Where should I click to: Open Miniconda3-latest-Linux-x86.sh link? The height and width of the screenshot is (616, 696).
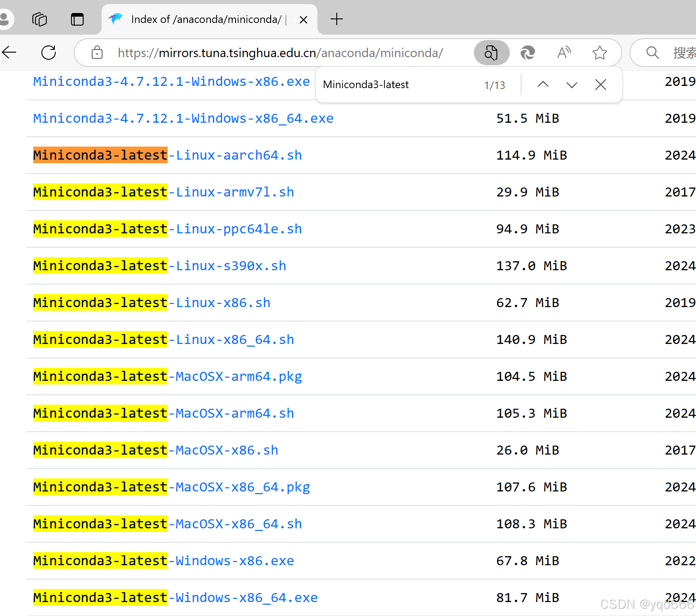pos(152,303)
